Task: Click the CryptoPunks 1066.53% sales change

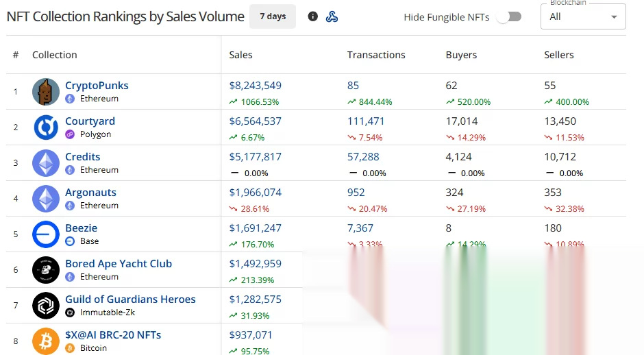Action: tap(253, 101)
